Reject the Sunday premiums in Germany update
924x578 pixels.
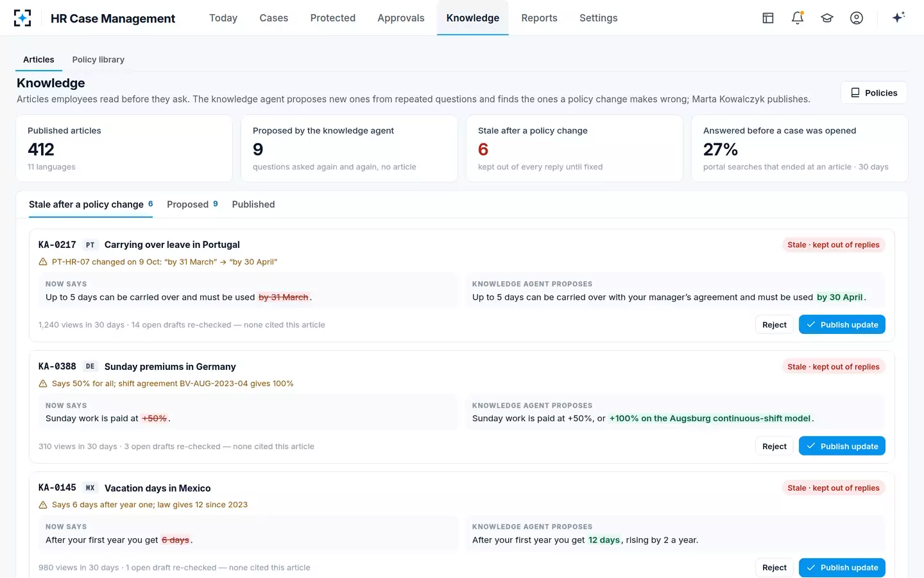pos(774,446)
